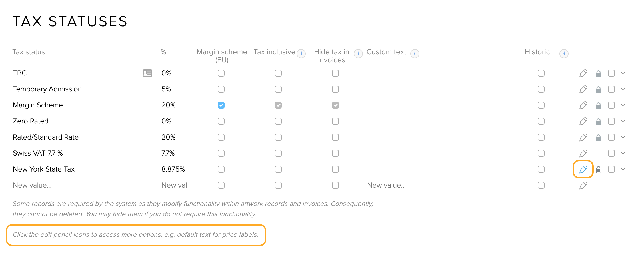Viewport: 644px width, 263px height.
Task: Edit the TBC tax status
Action: click(x=583, y=73)
